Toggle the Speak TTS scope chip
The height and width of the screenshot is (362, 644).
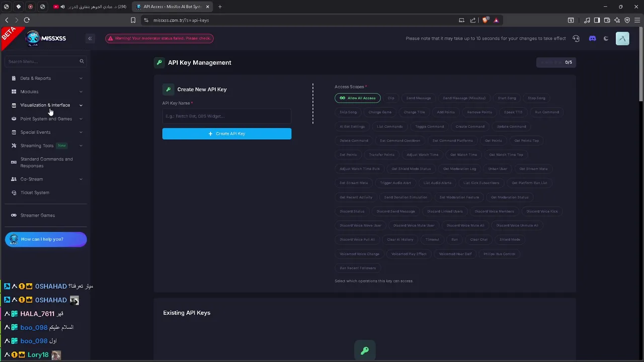pyautogui.click(x=513, y=112)
